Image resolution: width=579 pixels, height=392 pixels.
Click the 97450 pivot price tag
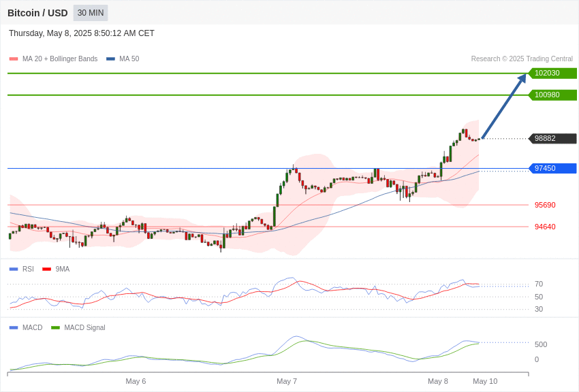553,168
